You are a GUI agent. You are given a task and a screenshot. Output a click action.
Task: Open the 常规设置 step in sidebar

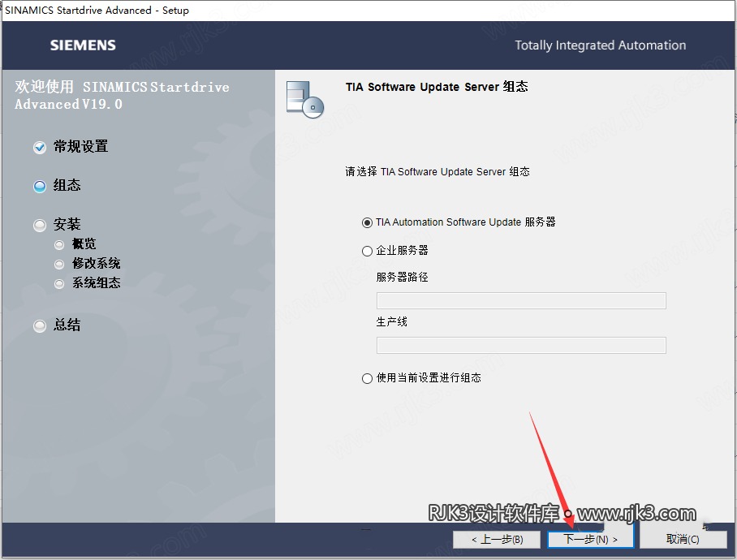pos(80,147)
